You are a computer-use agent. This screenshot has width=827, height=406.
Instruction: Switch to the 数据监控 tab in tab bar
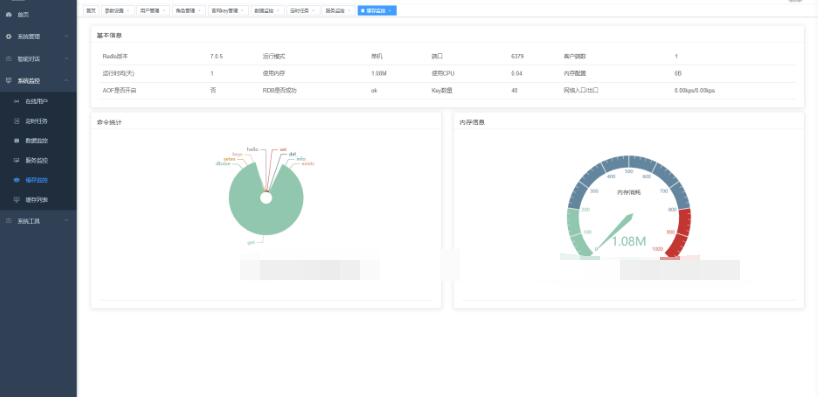click(x=267, y=11)
